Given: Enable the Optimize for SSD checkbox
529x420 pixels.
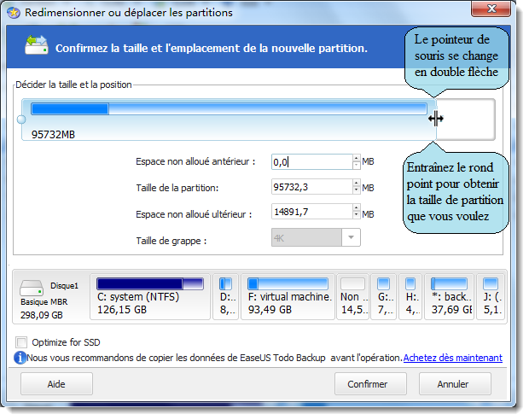Looking at the screenshot, I should click(21, 342).
